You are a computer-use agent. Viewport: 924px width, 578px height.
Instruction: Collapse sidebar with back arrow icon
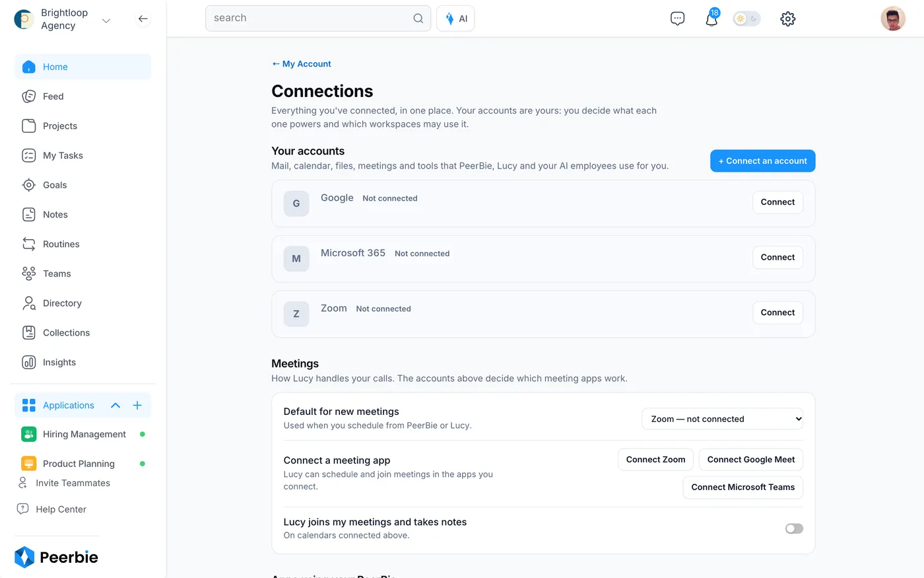[143, 18]
